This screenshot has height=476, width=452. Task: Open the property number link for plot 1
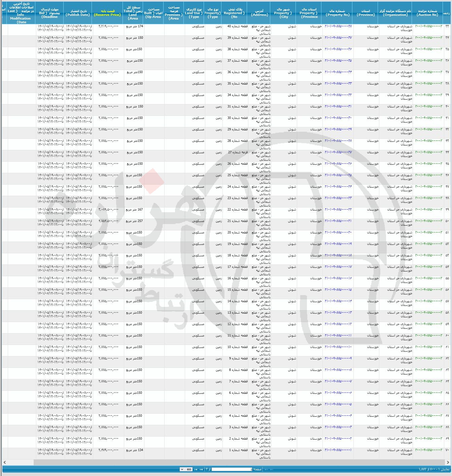(x=338, y=450)
